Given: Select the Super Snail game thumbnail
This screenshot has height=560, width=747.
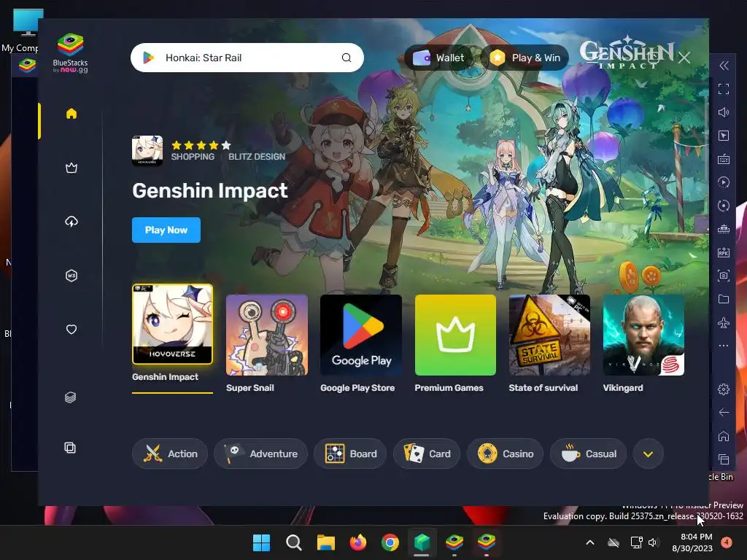Looking at the screenshot, I should tap(267, 335).
